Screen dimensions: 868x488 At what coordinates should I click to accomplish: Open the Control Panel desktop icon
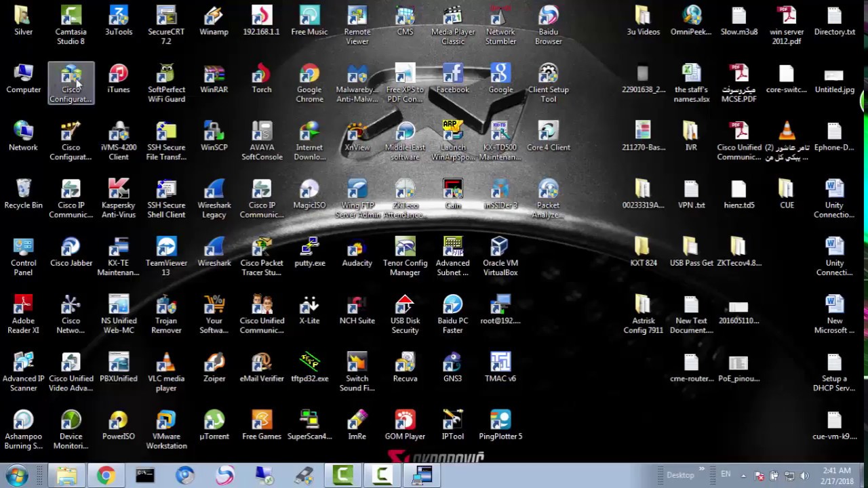[23, 256]
